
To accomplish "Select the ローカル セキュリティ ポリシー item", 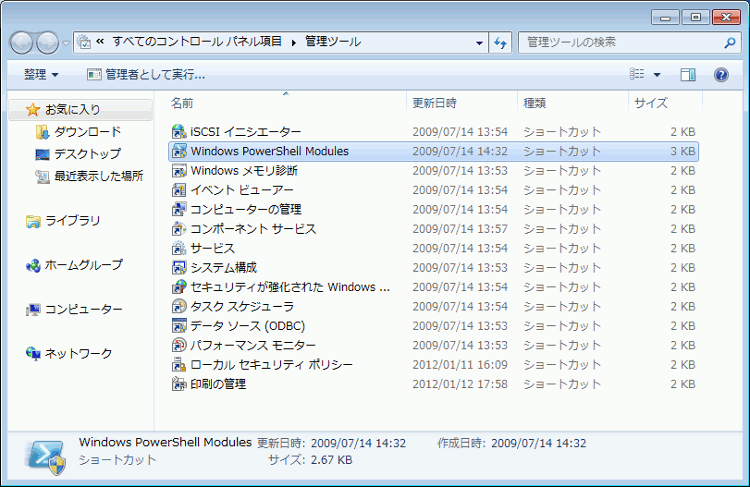I will (x=271, y=365).
